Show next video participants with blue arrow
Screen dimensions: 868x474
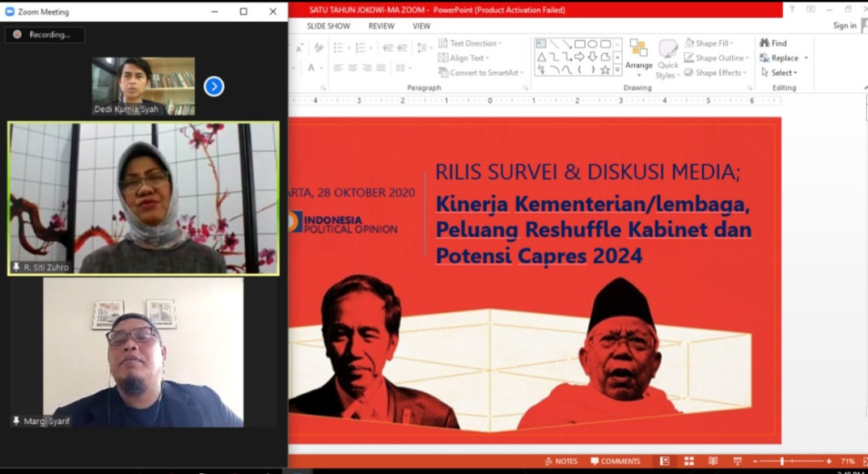click(214, 86)
